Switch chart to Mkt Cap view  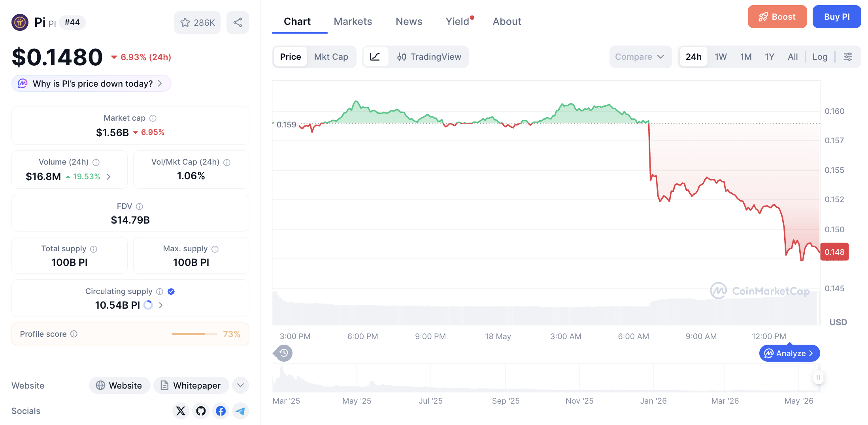pos(331,57)
